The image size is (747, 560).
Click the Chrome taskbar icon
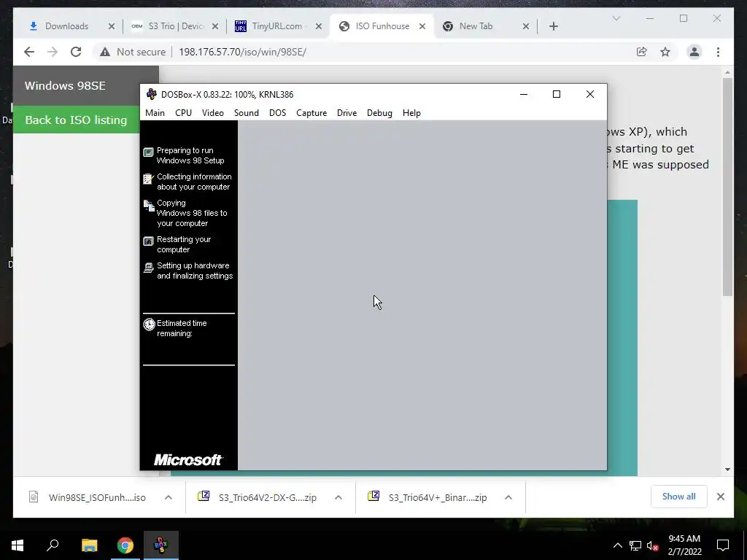(x=125, y=545)
